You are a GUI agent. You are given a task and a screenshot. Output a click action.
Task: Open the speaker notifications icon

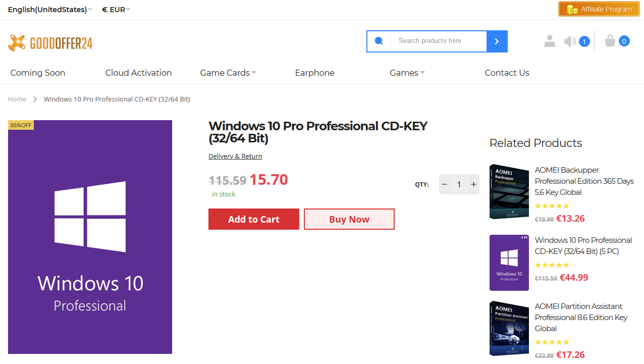[x=570, y=41]
